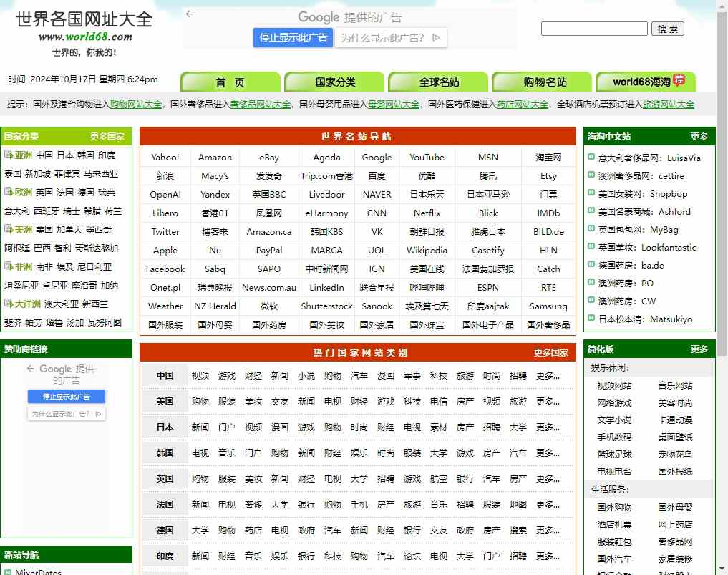Click 停止显示此广告 button in top ad
Image resolution: width=728 pixels, height=575 pixels.
click(293, 38)
